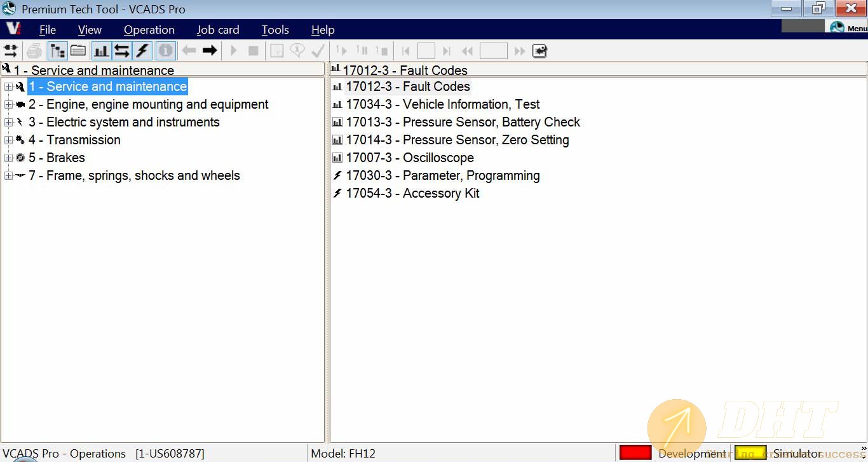This screenshot has width=868, height=462.
Task: Open the View menu
Action: tap(90, 30)
